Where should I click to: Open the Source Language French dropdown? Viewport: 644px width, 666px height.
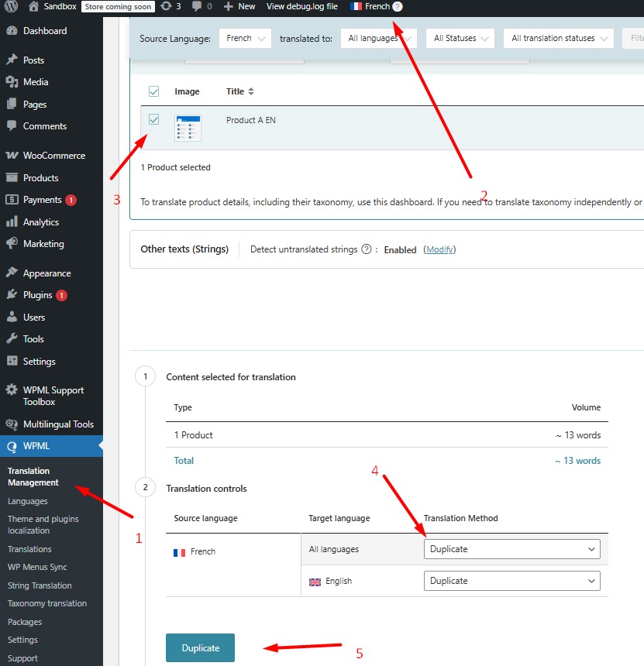[x=245, y=38]
